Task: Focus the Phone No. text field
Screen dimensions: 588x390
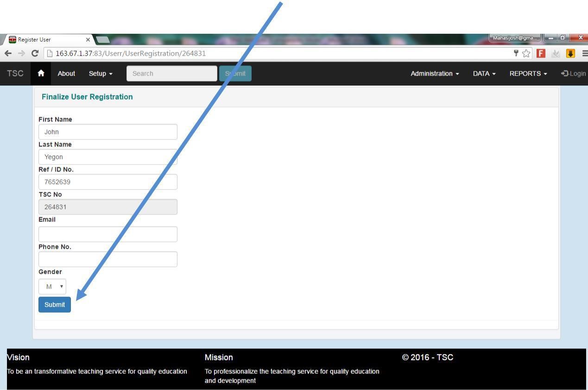Action: tap(107, 259)
